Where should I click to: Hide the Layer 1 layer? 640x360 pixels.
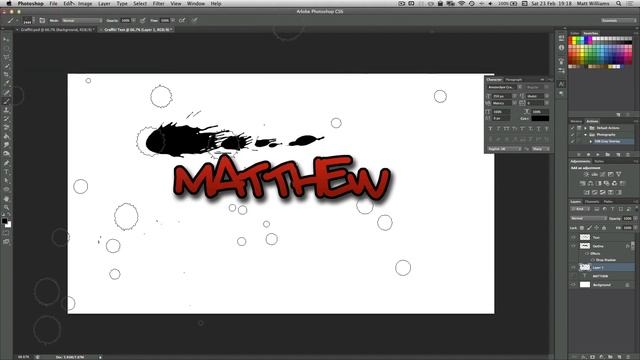573,267
